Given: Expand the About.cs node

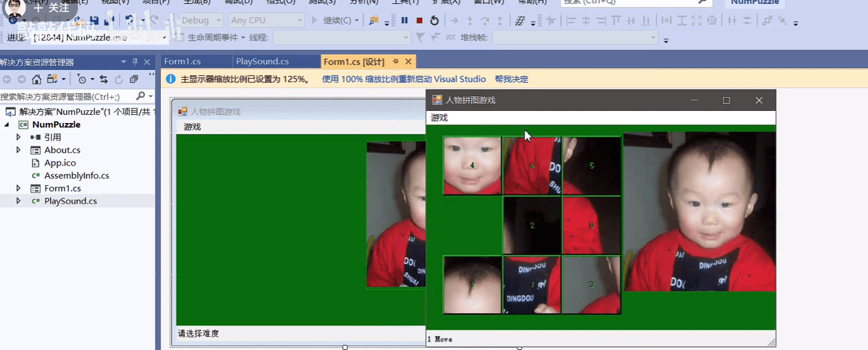Looking at the screenshot, I should [18, 150].
